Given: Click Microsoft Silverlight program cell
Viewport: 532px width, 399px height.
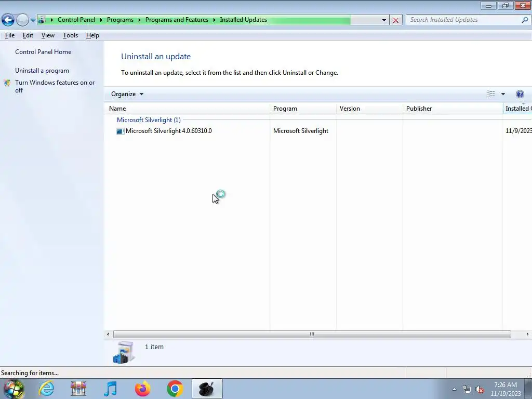Looking at the screenshot, I should tap(301, 131).
